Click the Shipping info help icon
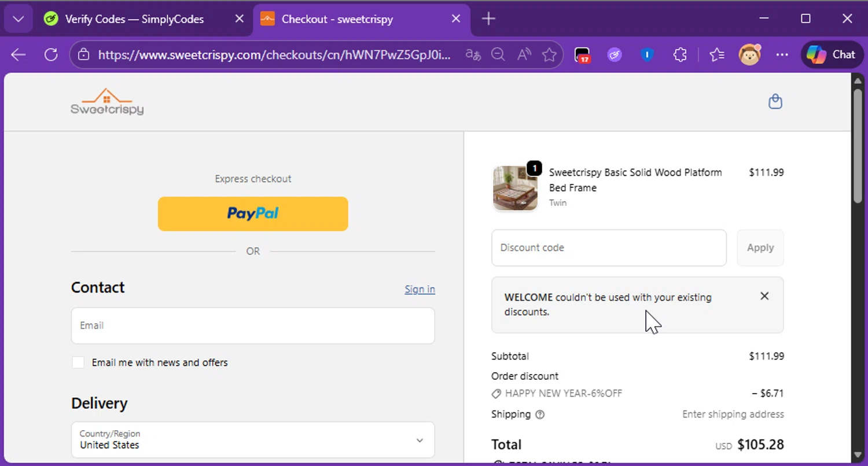The height and width of the screenshot is (466, 868). pyautogui.click(x=540, y=415)
